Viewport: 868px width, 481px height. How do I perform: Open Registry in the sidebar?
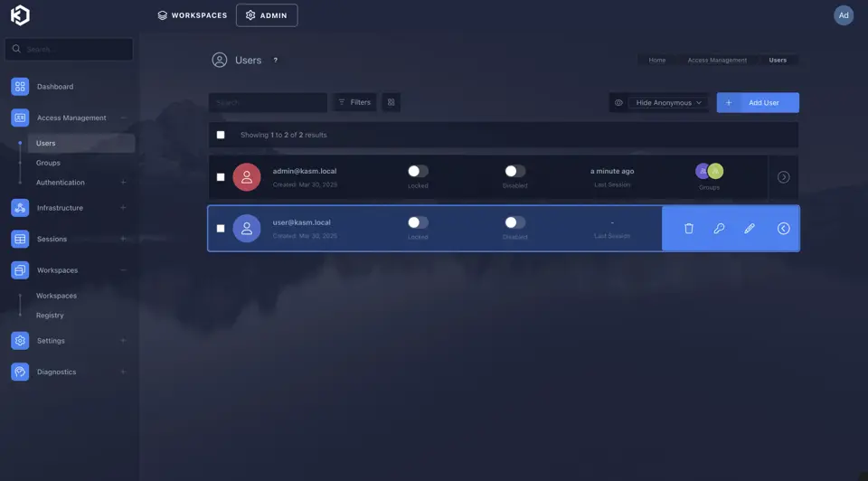pos(50,316)
